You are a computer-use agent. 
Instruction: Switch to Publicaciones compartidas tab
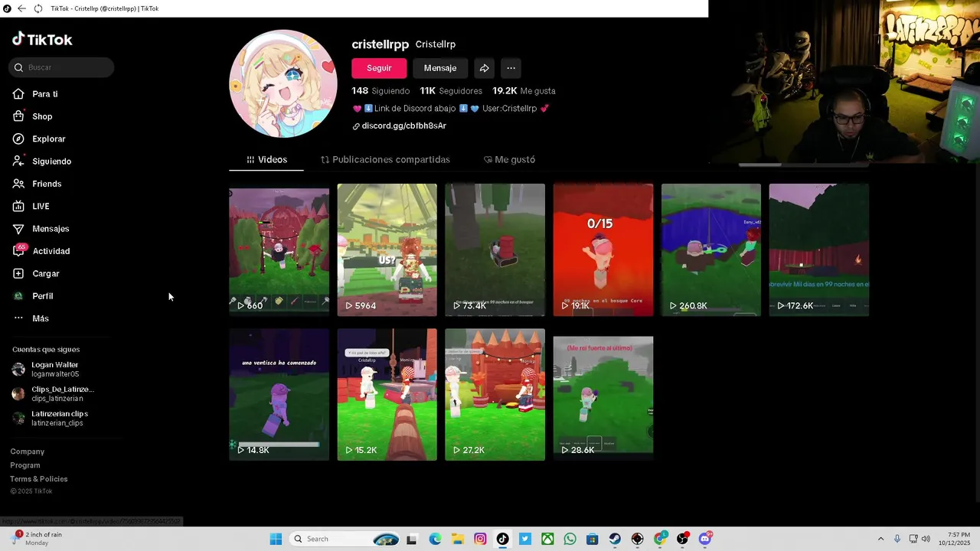(x=385, y=160)
